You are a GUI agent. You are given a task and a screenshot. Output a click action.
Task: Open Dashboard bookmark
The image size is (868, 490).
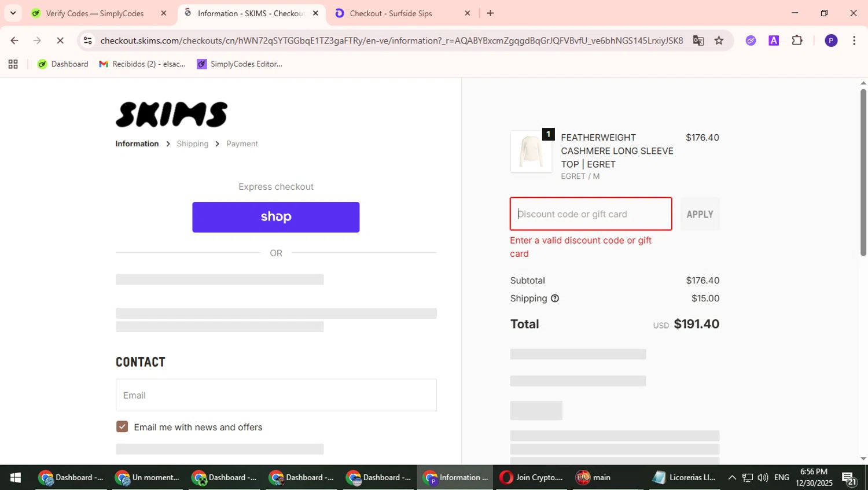tap(63, 64)
